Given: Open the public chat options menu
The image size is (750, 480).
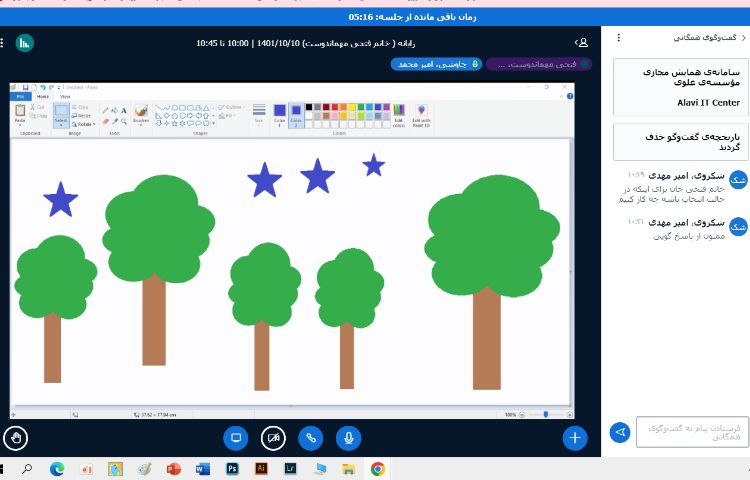Looking at the screenshot, I should [x=618, y=38].
